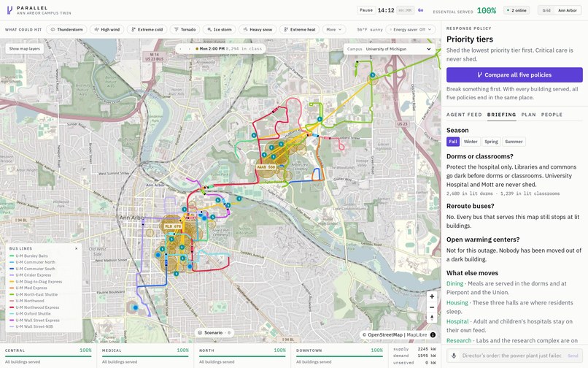Open the Dining link
The height and width of the screenshot is (368, 588).
click(455, 283)
